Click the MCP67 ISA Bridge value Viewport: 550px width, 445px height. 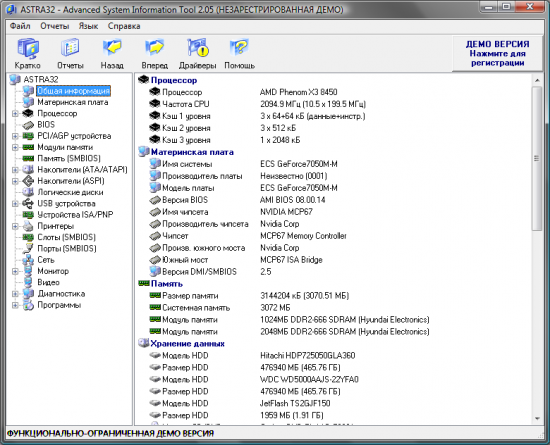point(291,260)
